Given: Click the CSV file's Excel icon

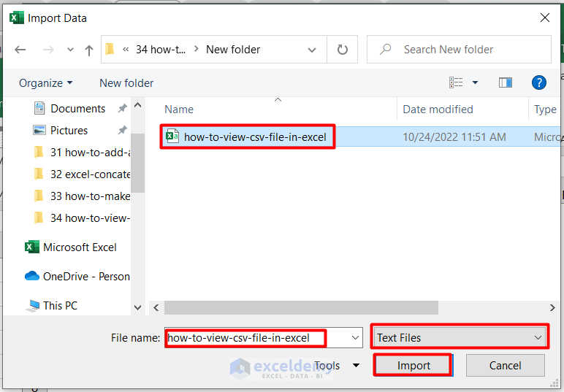Looking at the screenshot, I should [x=172, y=137].
